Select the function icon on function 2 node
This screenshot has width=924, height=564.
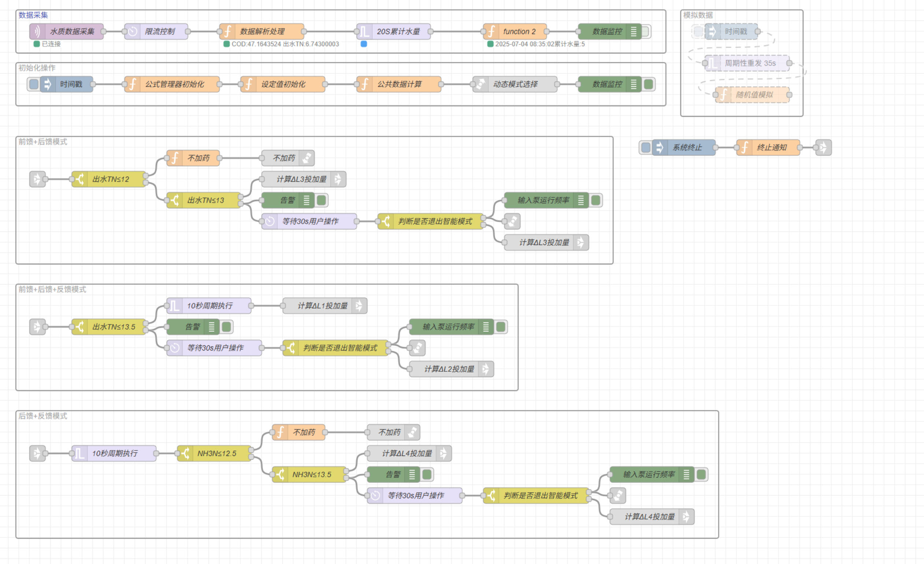491,31
